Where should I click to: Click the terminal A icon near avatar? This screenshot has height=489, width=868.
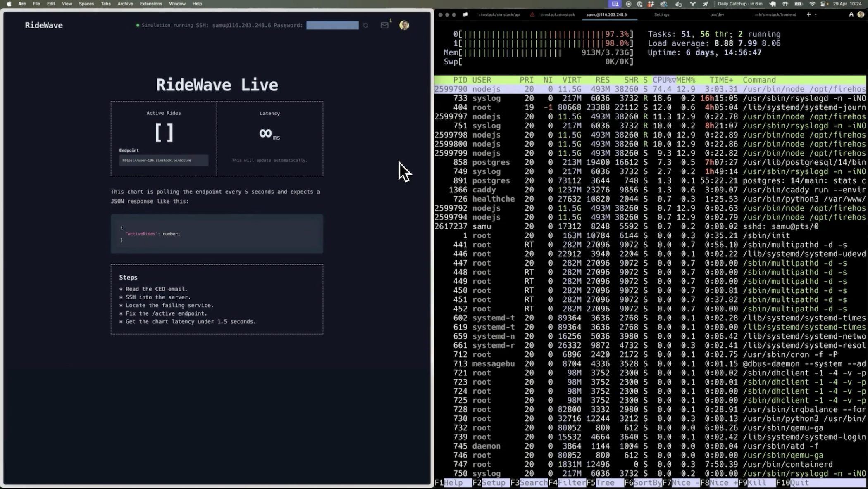[x=851, y=14]
